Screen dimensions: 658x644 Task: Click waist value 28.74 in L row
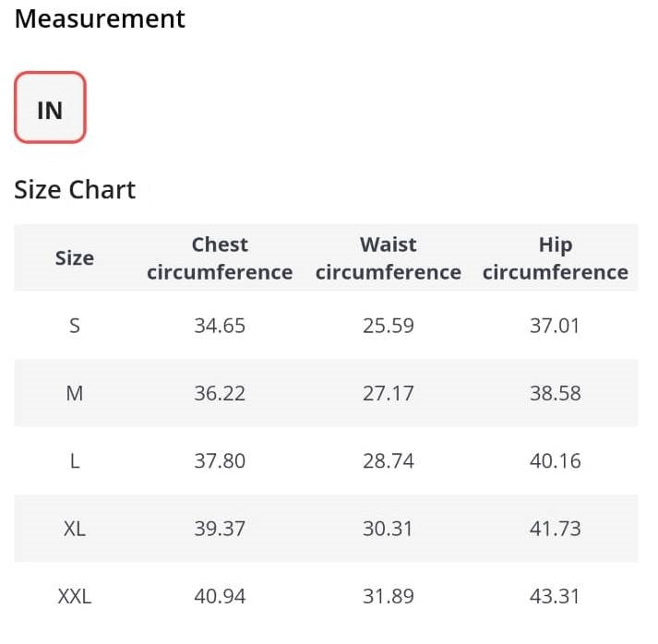[389, 460]
